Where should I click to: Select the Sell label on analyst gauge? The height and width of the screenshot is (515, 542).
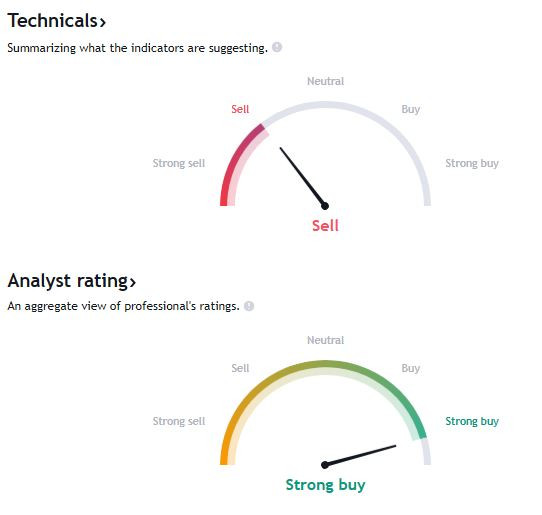(x=240, y=368)
